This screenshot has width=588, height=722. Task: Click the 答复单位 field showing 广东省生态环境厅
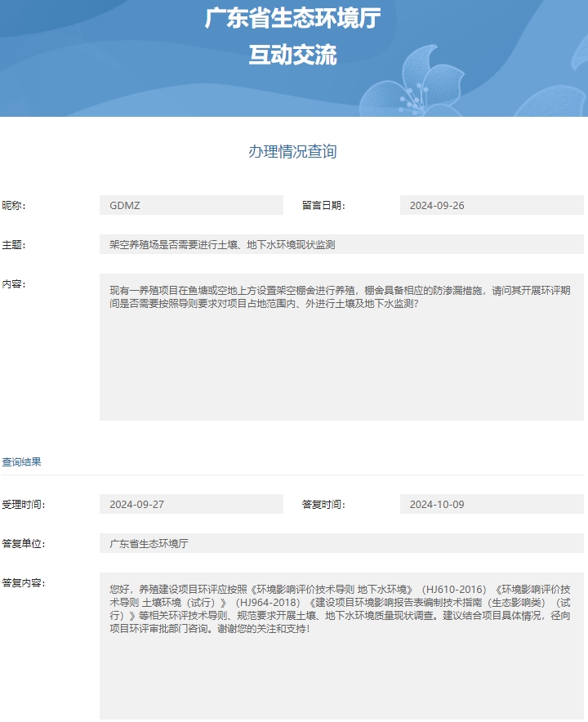(x=341, y=543)
